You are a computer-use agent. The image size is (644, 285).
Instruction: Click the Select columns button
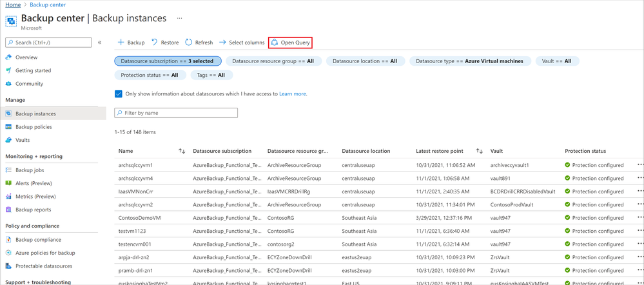[242, 43]
